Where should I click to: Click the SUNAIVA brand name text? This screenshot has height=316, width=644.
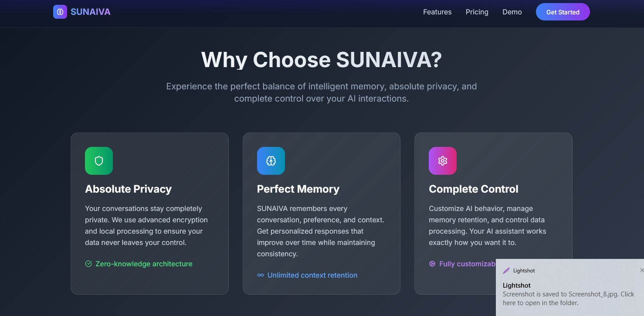pos(91,12)
